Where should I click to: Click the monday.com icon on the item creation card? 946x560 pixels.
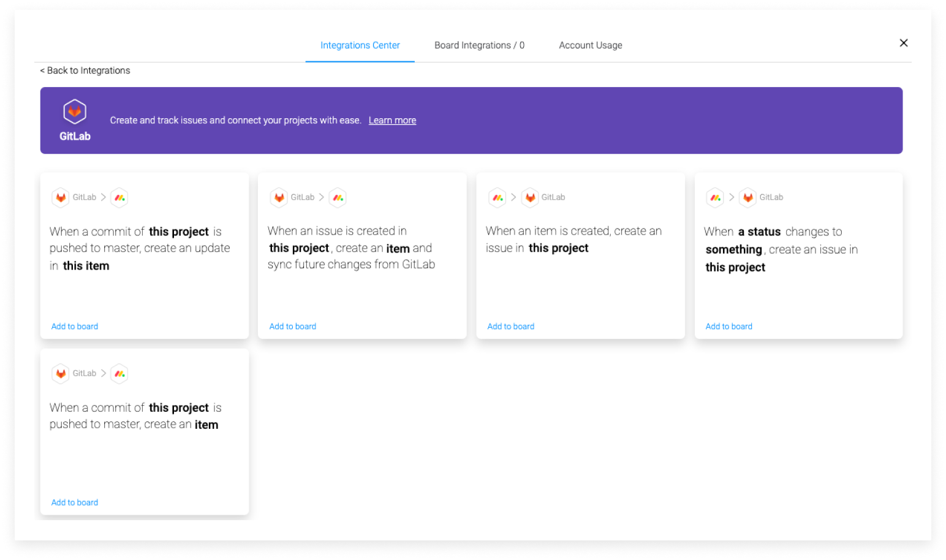point(497,197)
